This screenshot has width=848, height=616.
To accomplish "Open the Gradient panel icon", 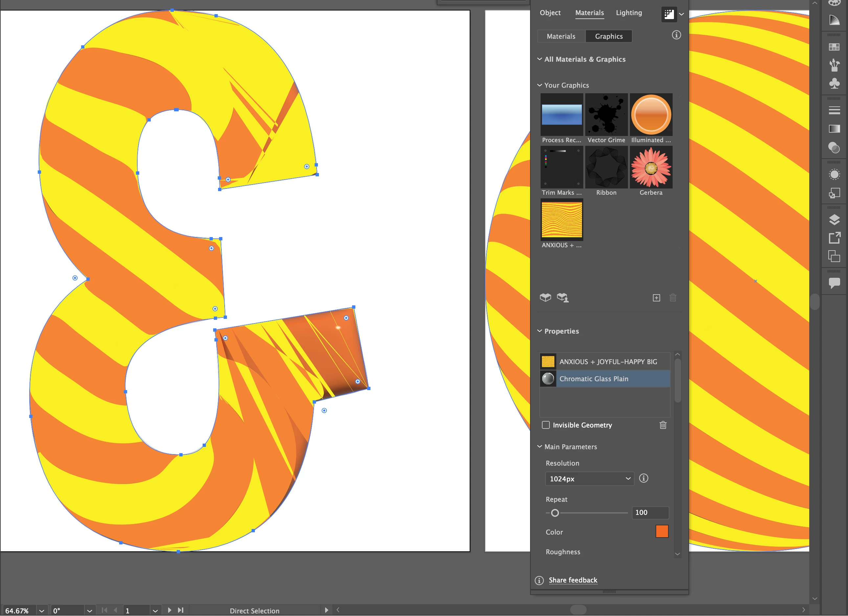I will 834,129.
